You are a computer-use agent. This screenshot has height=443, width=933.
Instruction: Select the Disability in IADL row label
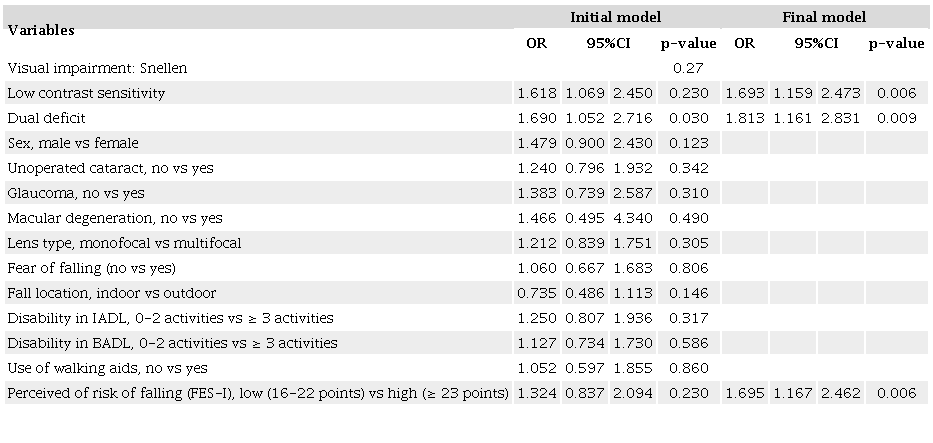170,318
